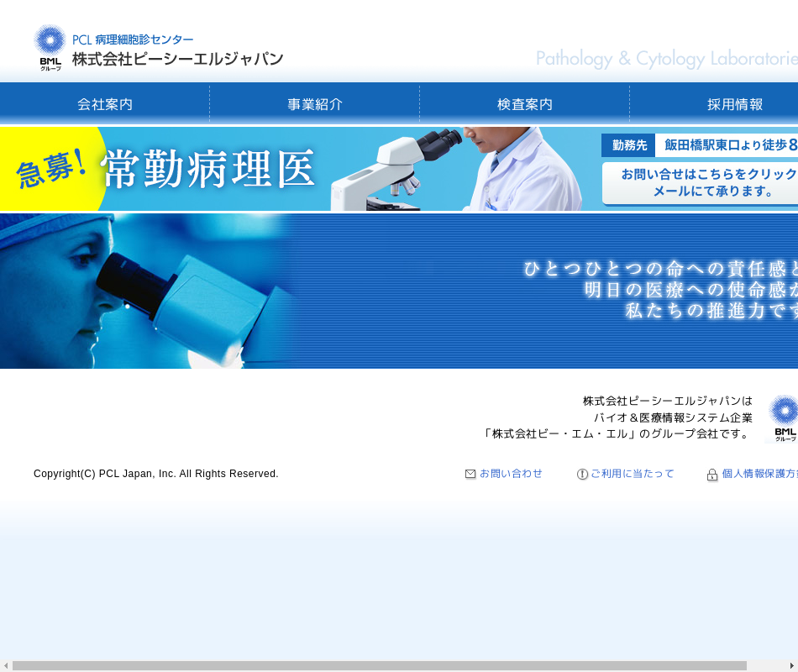Open the 採用情報 navigation item

coord(735,104)
